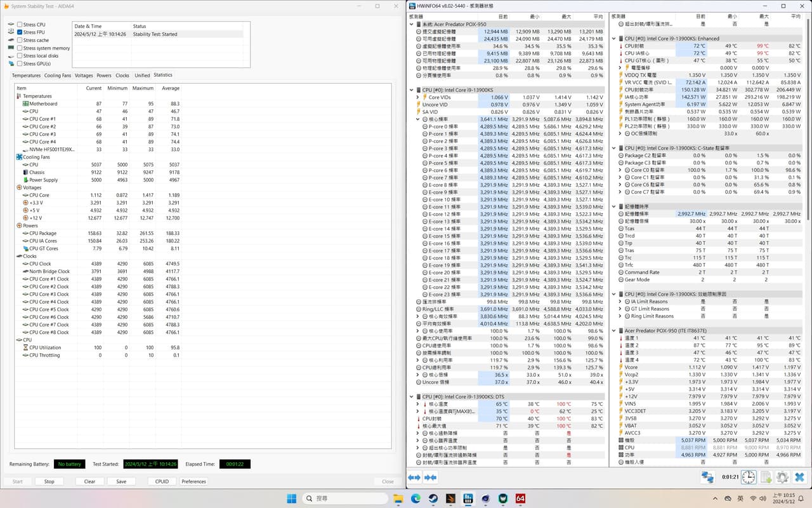Collapse Acer Predator POX-950 (ITE IT8637E) section
Viewport: 812px width, 508px height.
tap(614, 331)
